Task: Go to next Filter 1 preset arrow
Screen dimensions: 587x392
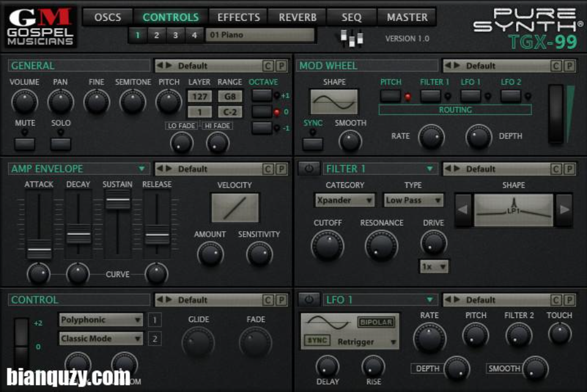Action: tap(457, 169)
